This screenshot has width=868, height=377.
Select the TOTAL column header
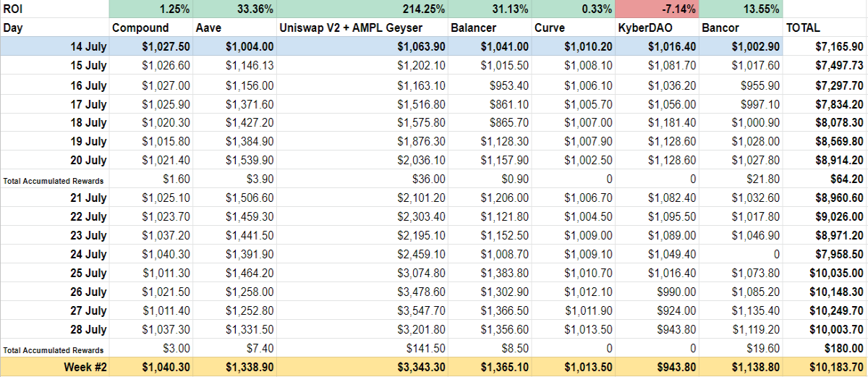tap(825, 28)
